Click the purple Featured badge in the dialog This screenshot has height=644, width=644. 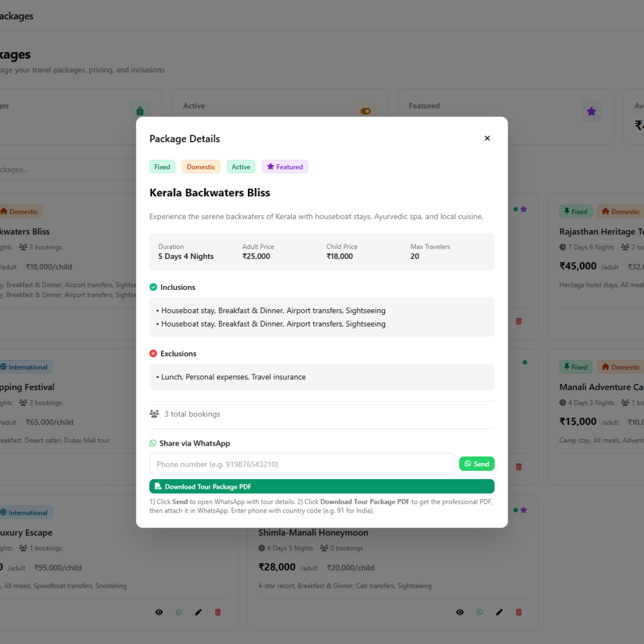(x=285, y=167)
